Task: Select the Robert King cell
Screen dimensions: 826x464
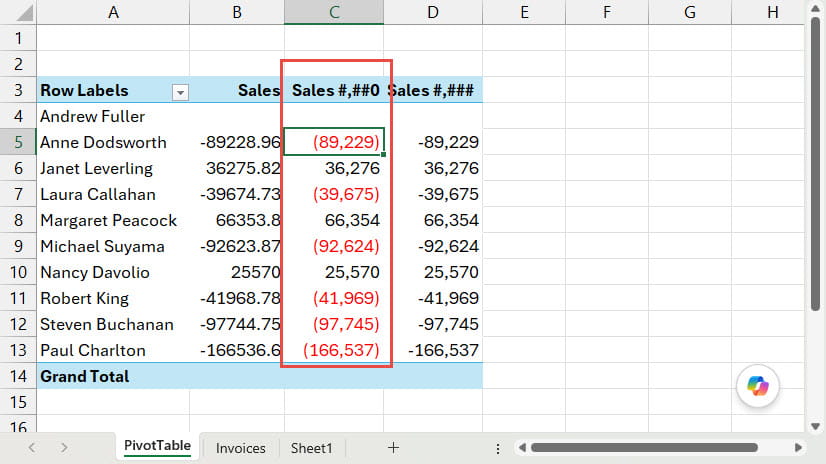Action: [113, 299]
